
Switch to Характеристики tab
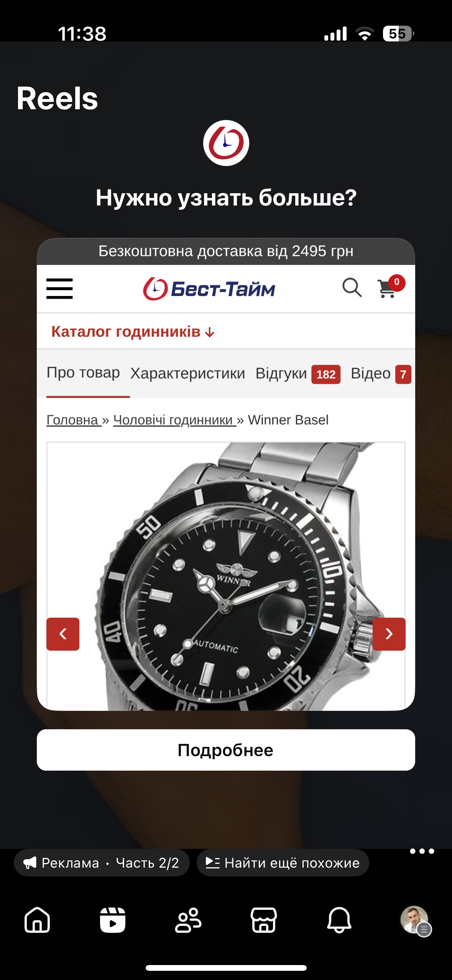[x=187, y=373]
